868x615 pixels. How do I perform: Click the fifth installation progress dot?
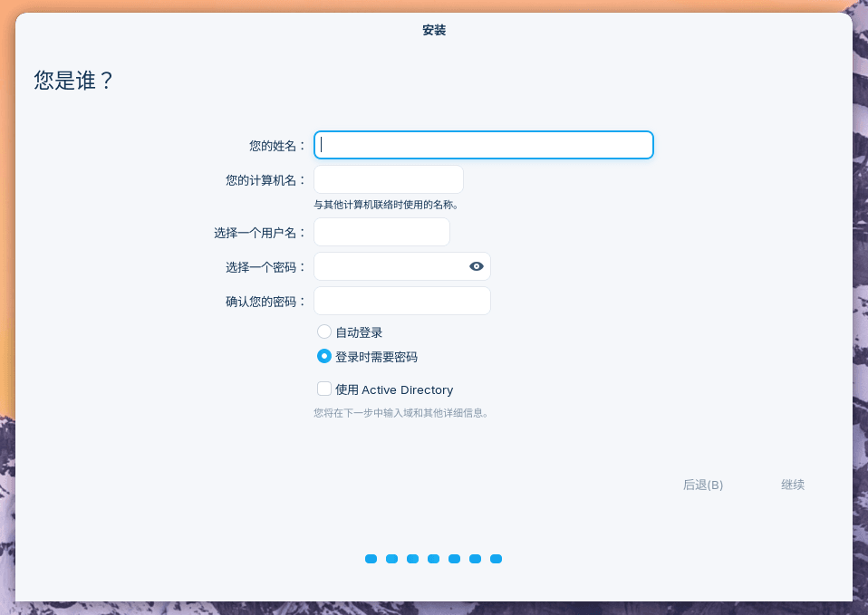click(x=454, y=559)
